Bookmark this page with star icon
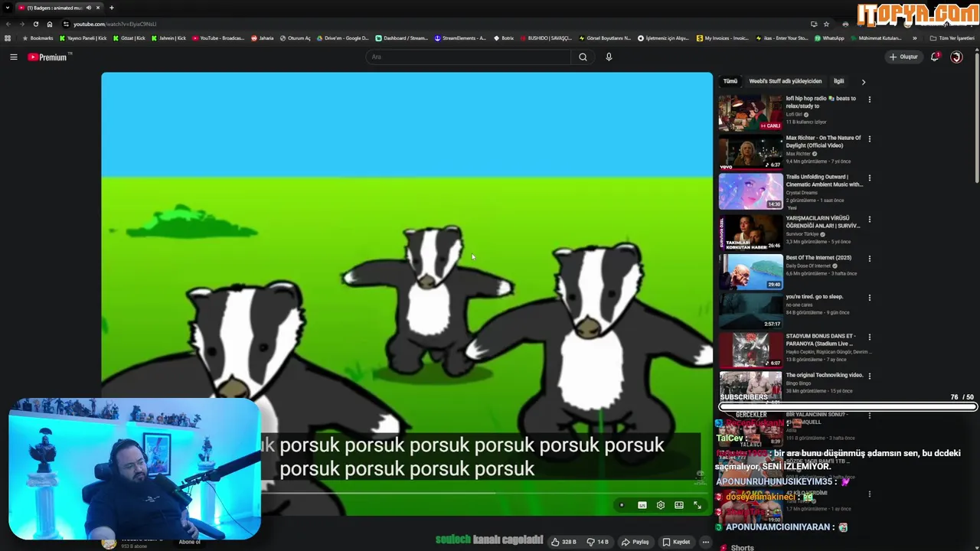Viewport: 980px width, 551px height. 826,24
